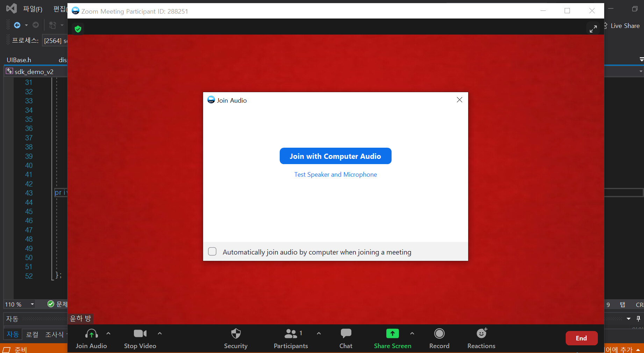Enable automatically join audio by computer checkbox
This screenshot has height=353, width=644.
pos(212,251)
